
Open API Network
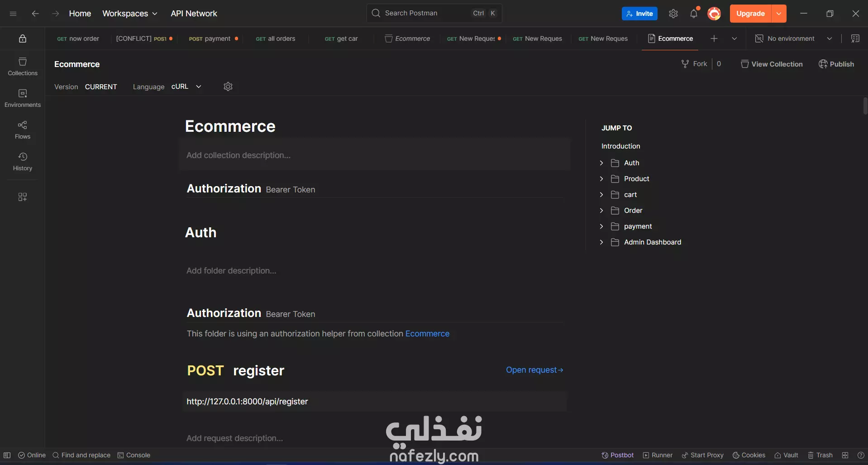194,14
